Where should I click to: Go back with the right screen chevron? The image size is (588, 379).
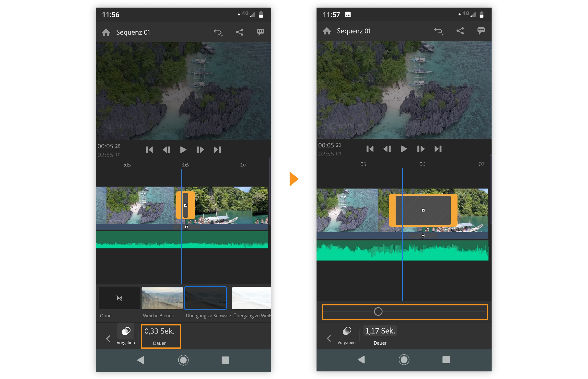pyautogui.click(x=329, y=338)
